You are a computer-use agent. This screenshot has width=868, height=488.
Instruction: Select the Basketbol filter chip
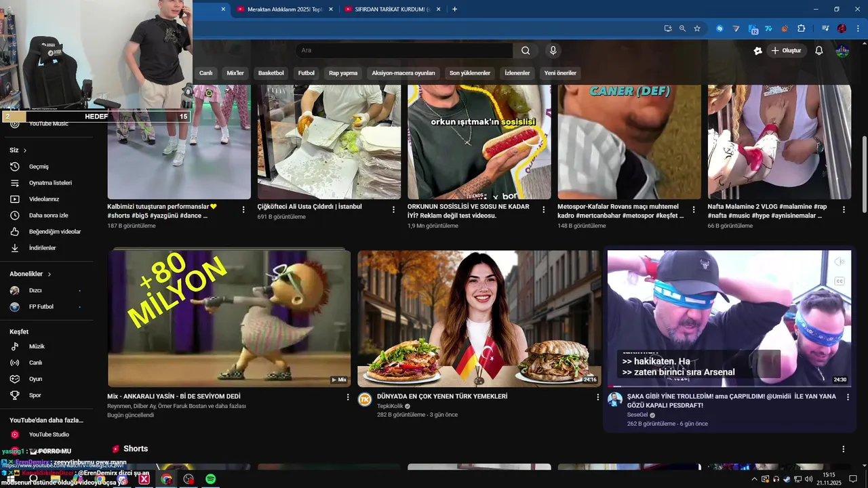[x=271, y=73]
